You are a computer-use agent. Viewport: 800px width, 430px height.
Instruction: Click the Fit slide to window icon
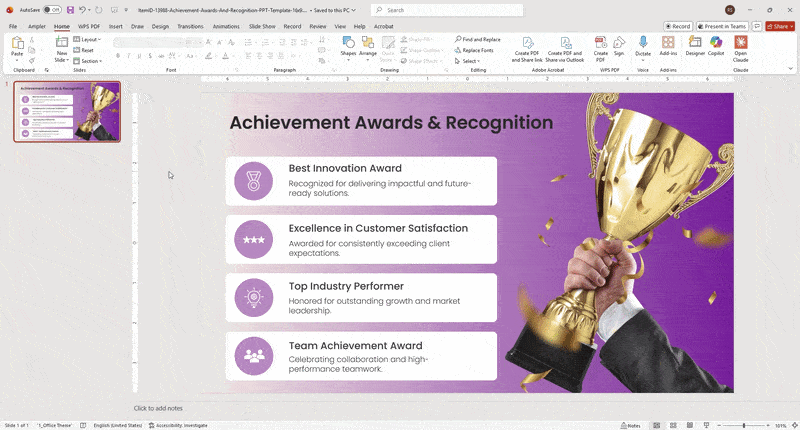794,425
